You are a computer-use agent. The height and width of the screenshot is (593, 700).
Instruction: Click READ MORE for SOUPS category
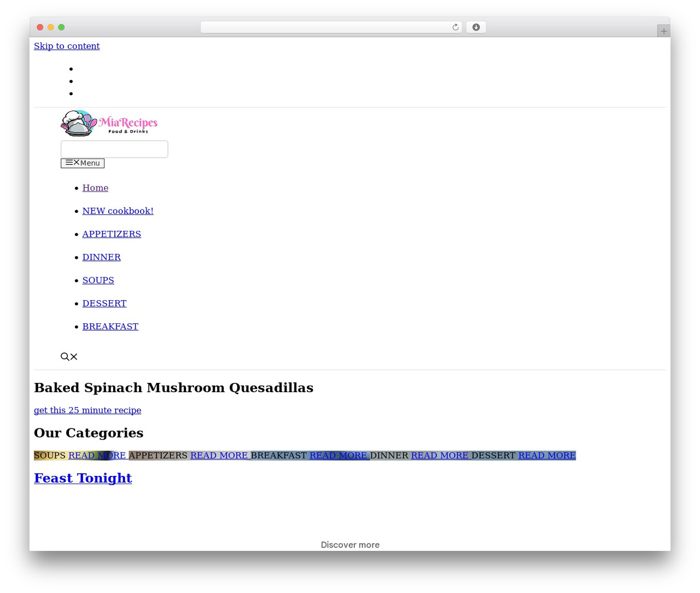pos(97,455)
